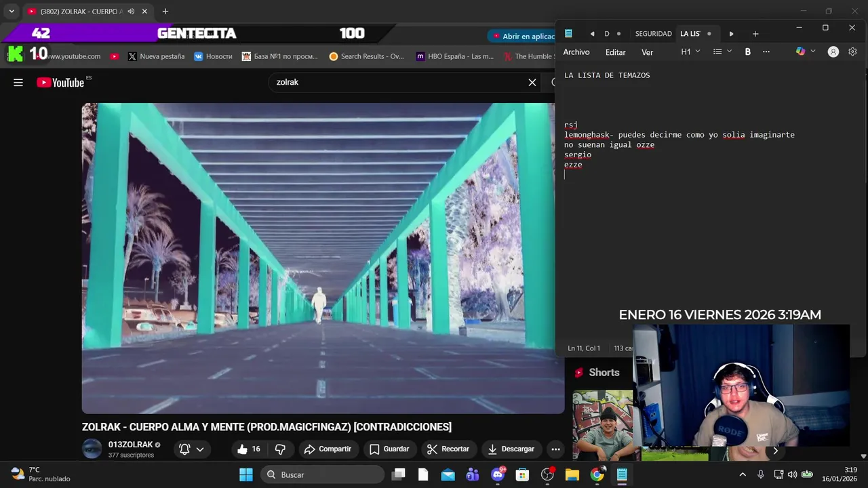Toggle bold formatting in Notepad
Viewport: 868px width, 488px height.
[x=748, y=52]
